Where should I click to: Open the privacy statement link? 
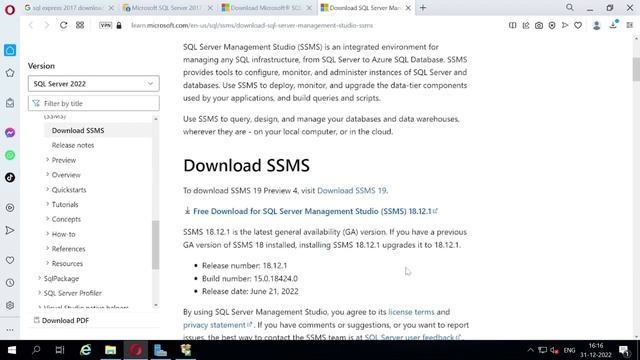click(217, 325)
